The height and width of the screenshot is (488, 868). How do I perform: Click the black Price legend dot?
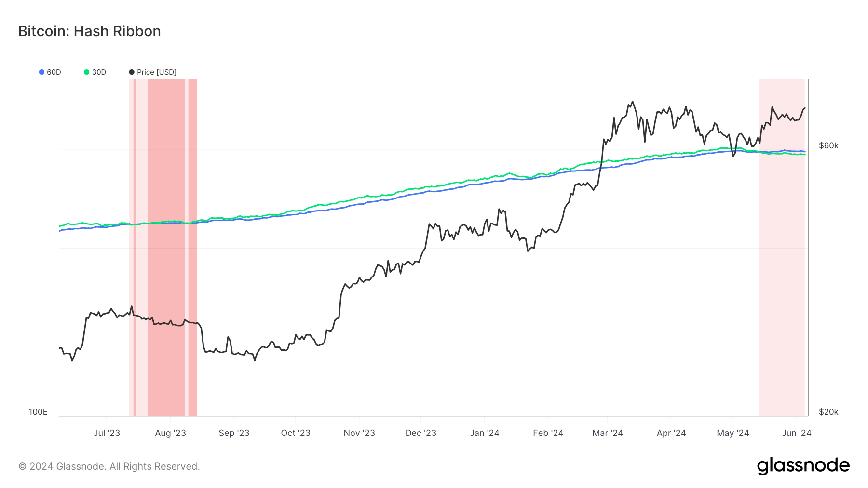pos(132,72)
